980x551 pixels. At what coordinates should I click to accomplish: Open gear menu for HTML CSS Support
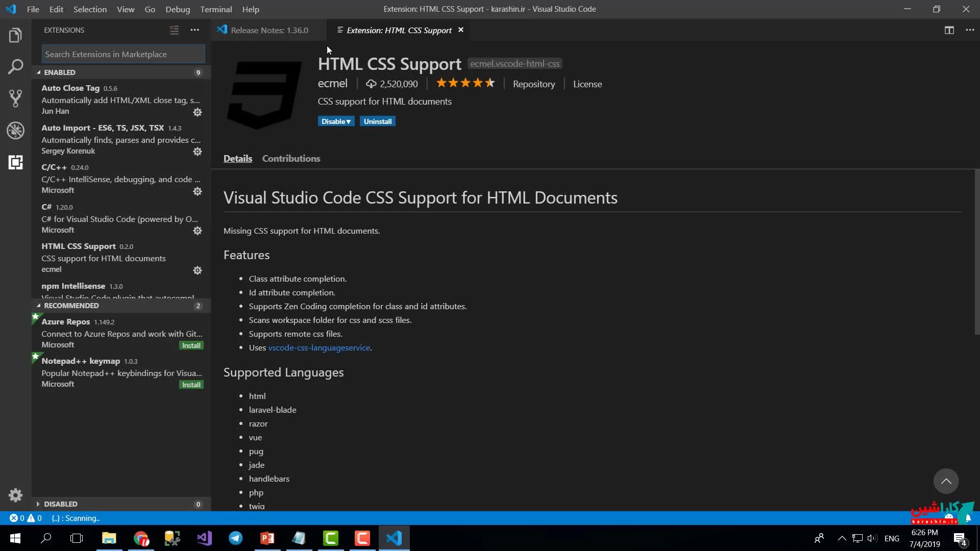point(198,270)
